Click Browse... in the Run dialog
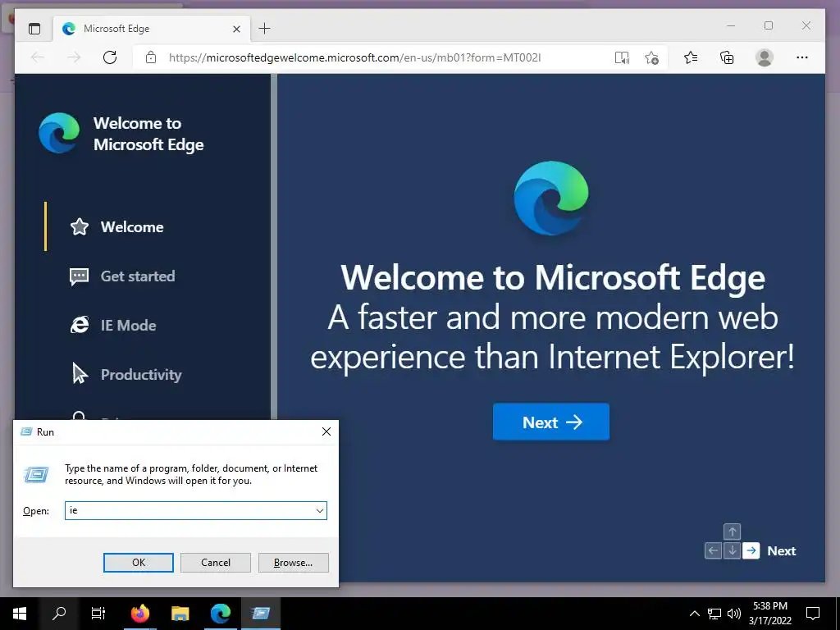Viewport: 840px width, 630px height. (x=293, y=563)
